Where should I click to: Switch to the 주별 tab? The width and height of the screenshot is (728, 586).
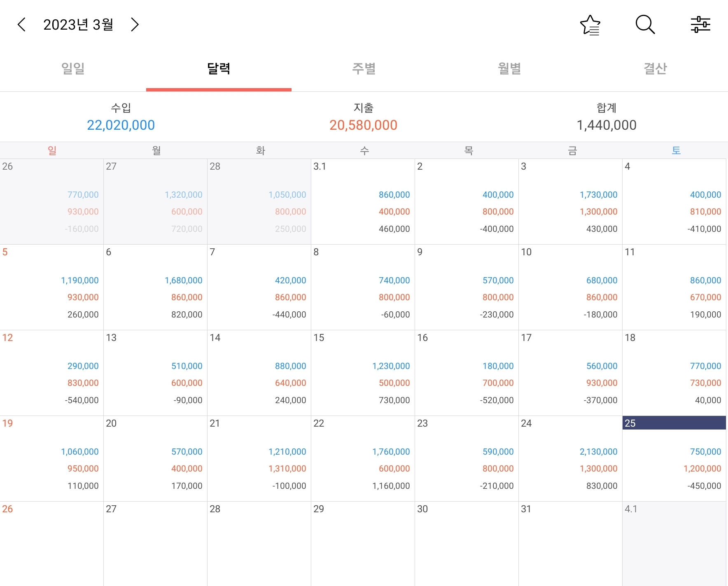(x=364, y=68)
